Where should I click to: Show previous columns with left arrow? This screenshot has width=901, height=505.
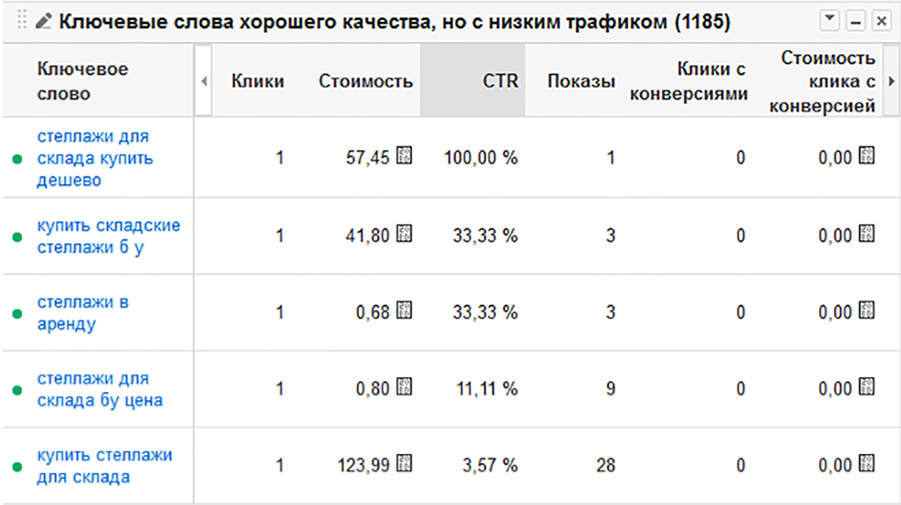pos(204,81)
